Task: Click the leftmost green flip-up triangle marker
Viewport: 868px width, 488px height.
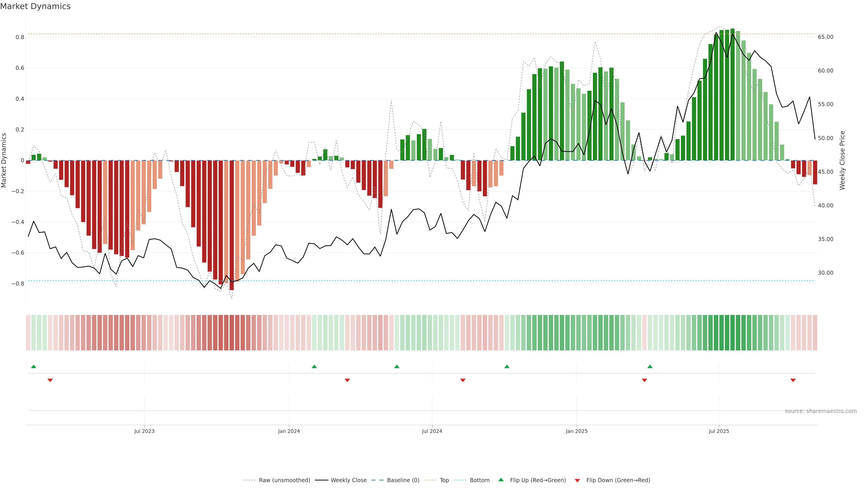Action: point(33,366)
